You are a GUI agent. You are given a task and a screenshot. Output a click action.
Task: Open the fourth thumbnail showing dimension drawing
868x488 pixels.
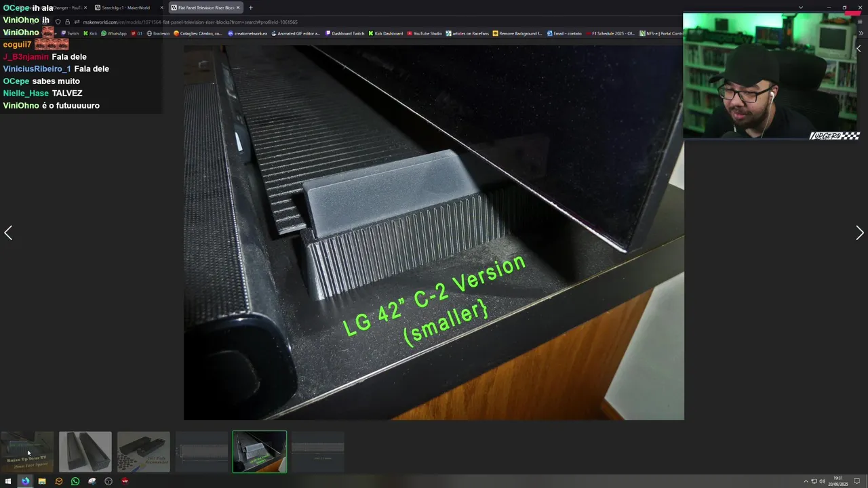point(202,451)
